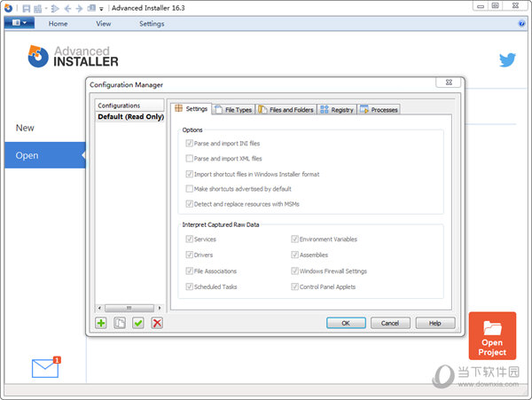532x400 pixels.
Task: Click the Configurations column header
Action: point(129,106)
